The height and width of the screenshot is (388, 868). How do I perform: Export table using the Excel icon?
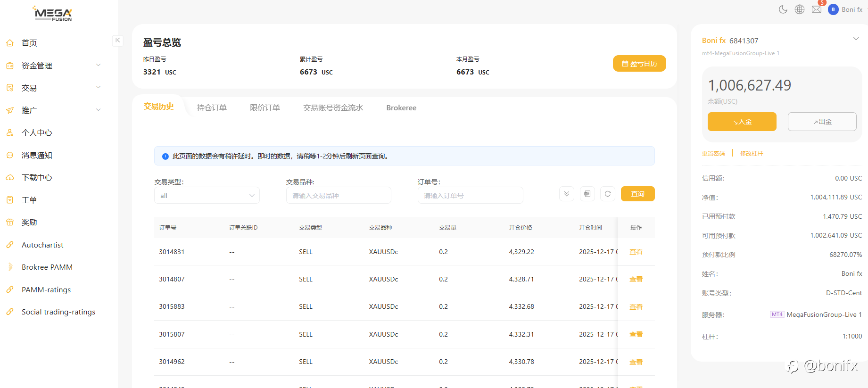click(x=587, y=194)
